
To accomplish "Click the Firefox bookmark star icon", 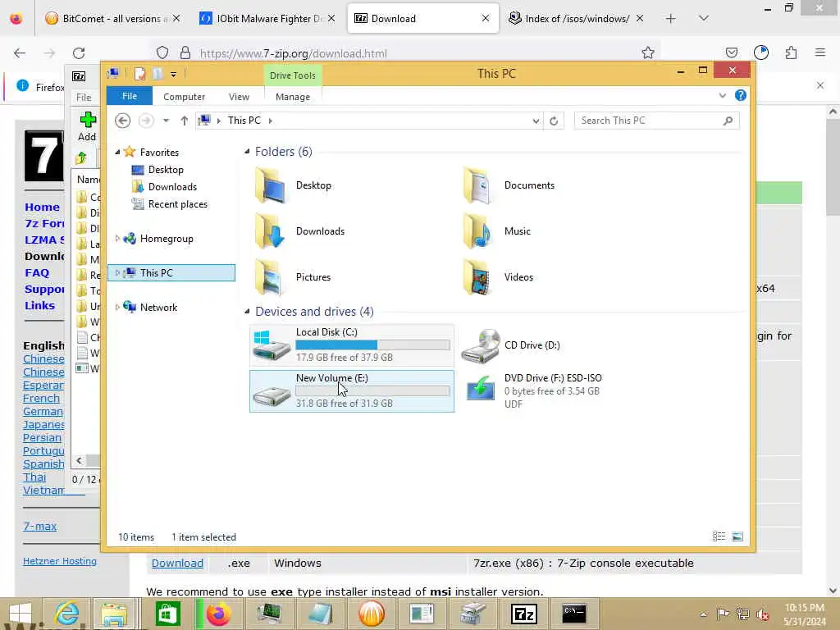I will click(x=648, y=52).
